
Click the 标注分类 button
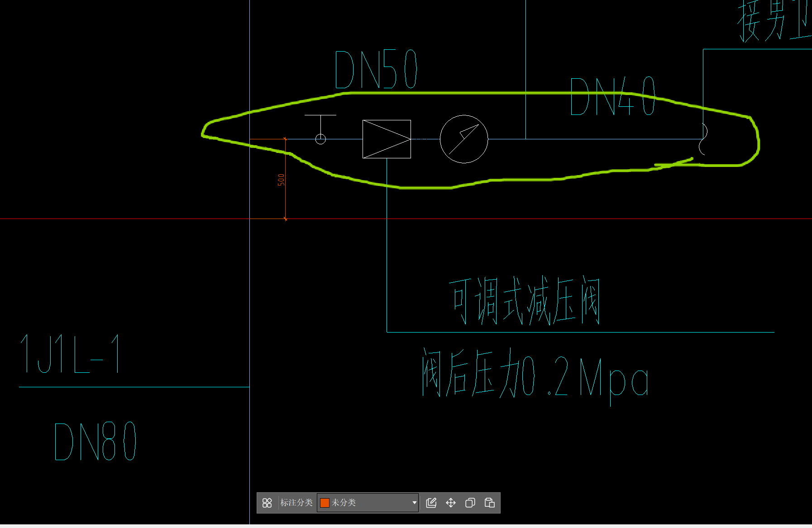(296, 503)
